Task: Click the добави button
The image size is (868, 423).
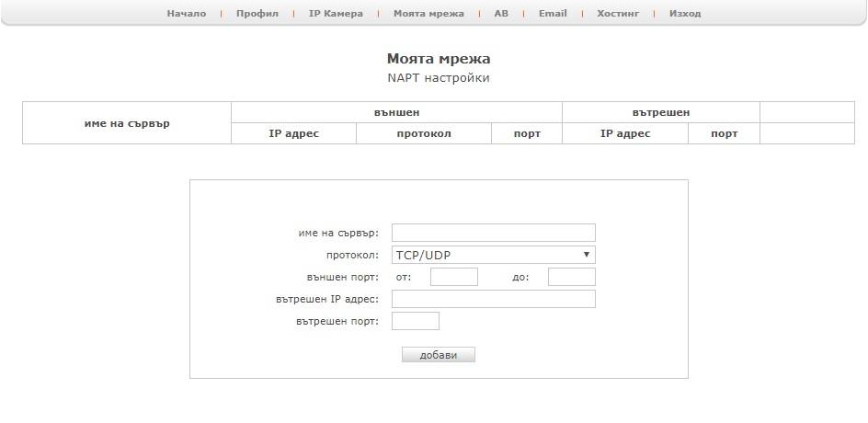Action: pos(439,355)
